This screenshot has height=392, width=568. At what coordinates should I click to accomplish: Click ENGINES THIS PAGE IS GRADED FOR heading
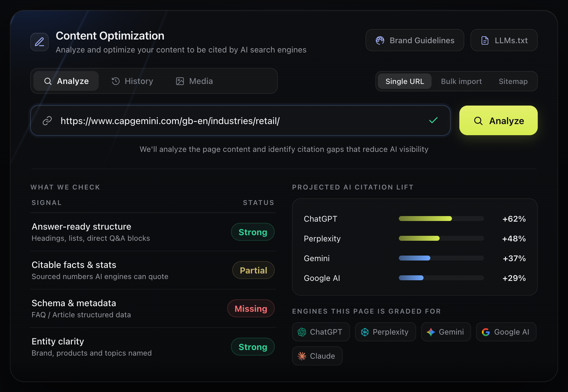tap(366, 311)
